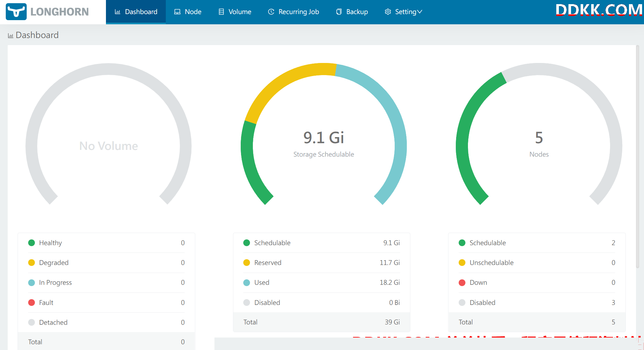The height and width of the screenshot is (350, 644).
Task: Select the Detached volume row
Action: [106, 322]
